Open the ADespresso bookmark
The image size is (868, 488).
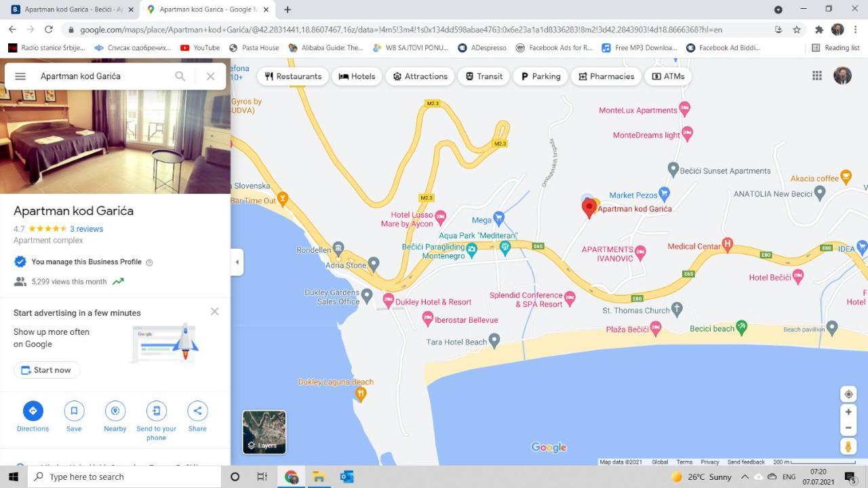(482, 47)
